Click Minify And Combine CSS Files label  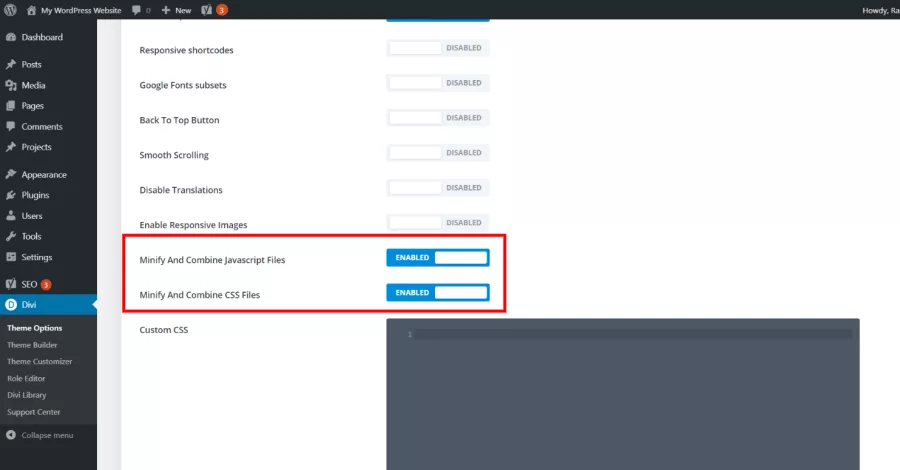(200, 295)
